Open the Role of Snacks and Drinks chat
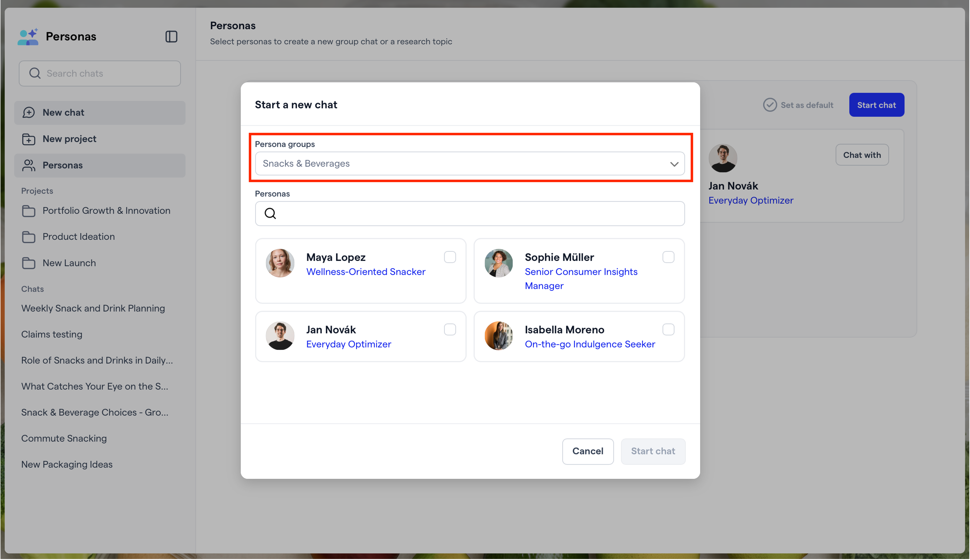 tap(97, 360)
